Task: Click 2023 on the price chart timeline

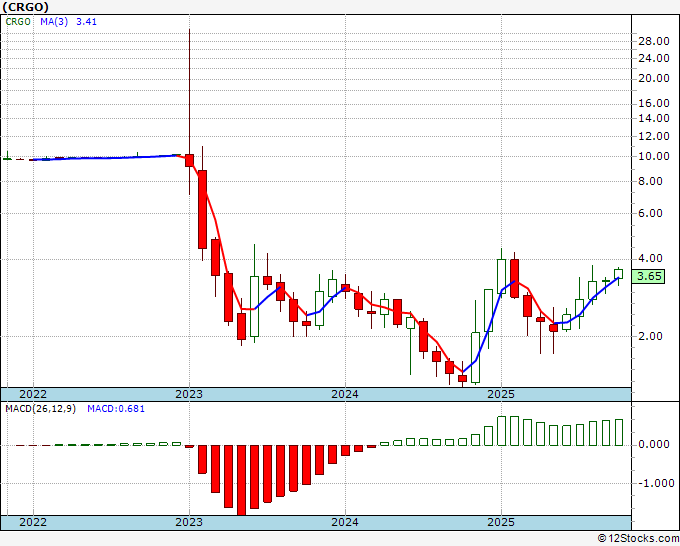Action: pos(189,394)
